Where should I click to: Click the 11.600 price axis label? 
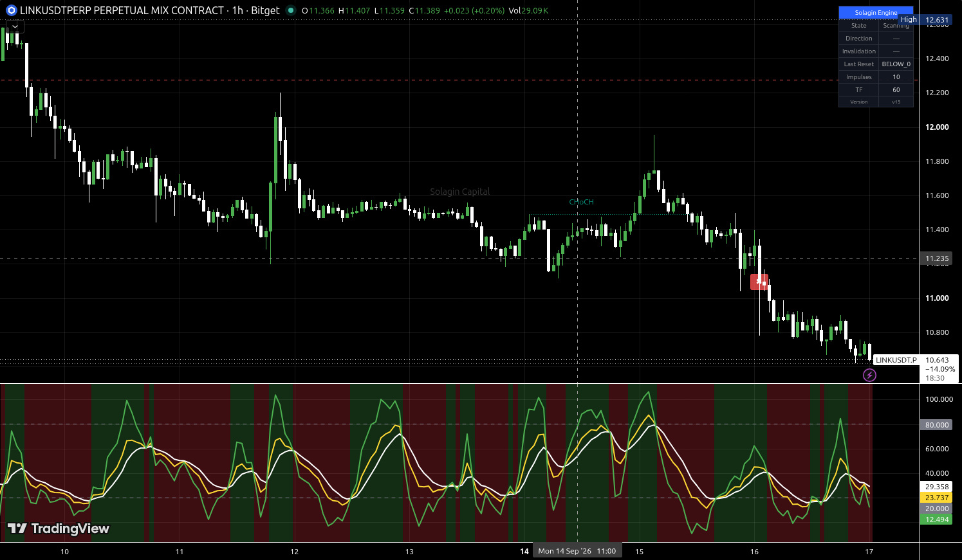[937, 195]
